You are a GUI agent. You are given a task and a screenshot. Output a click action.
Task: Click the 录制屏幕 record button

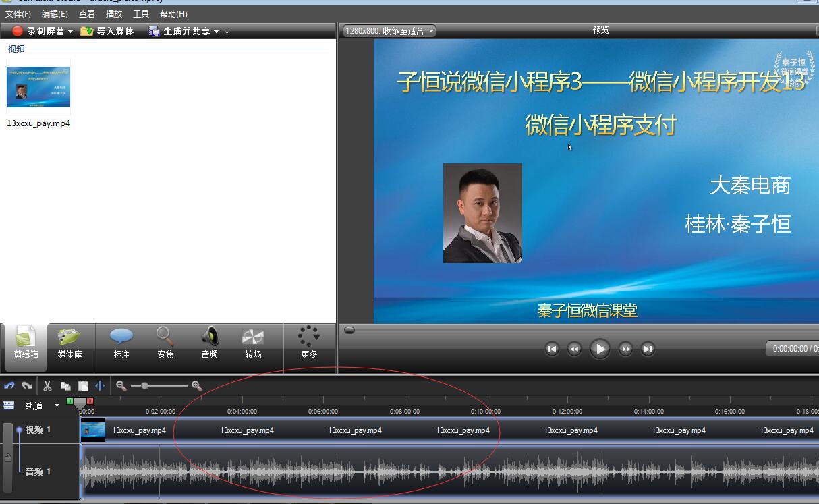(x=39, y=31)
